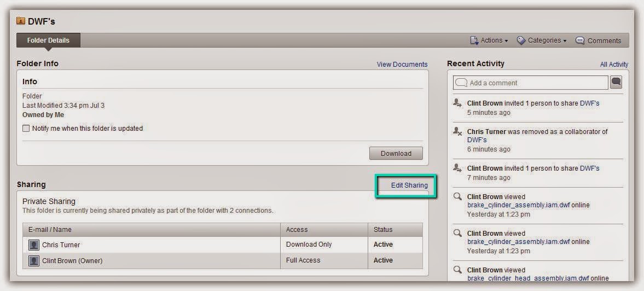Click magnifier icon of brake_cylinder_head_assembly view
Screen dimensions: 644x291
(457, 270)
